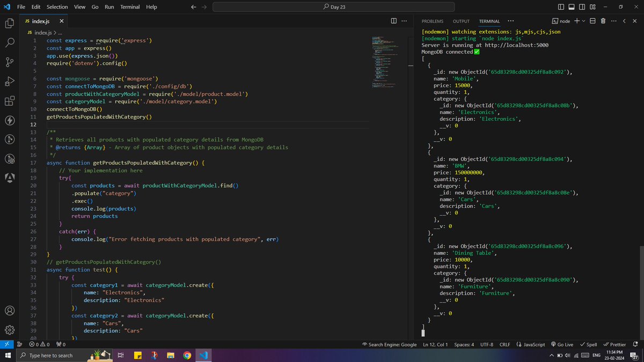This screenshot has height=362, width=644.
Task: Open the Terminal menu
Action: point(129,7)
